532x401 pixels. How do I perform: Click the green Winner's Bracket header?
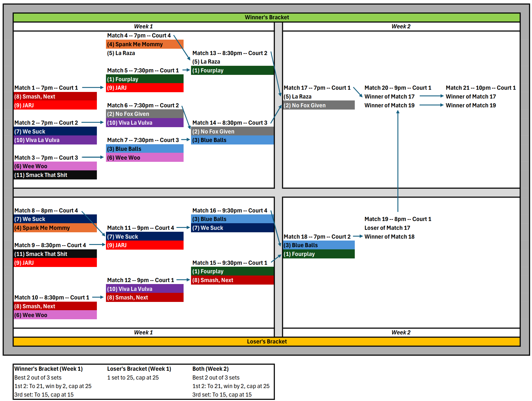(266, 17)
